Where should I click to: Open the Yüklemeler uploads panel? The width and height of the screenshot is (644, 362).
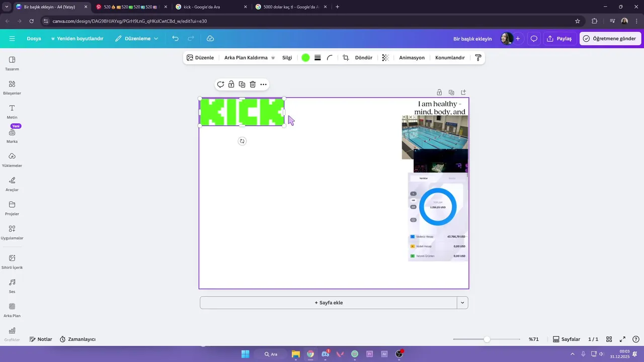(x=12, y=160)
